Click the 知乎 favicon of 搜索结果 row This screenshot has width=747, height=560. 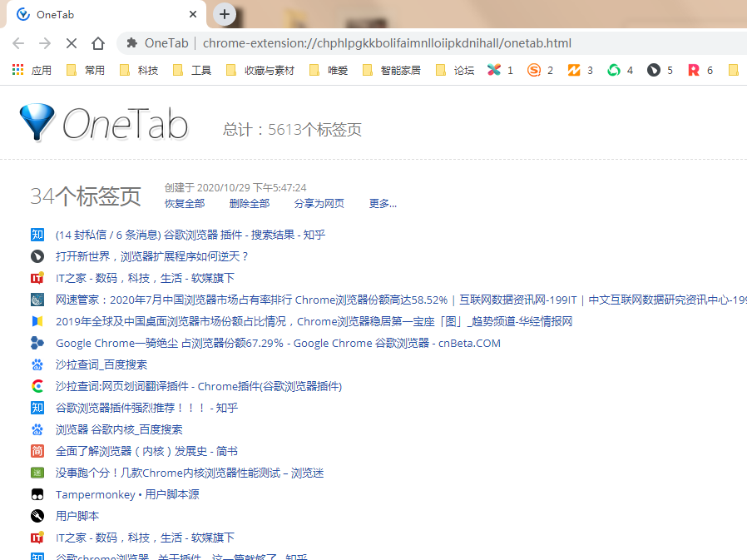[x=37, y=235]
